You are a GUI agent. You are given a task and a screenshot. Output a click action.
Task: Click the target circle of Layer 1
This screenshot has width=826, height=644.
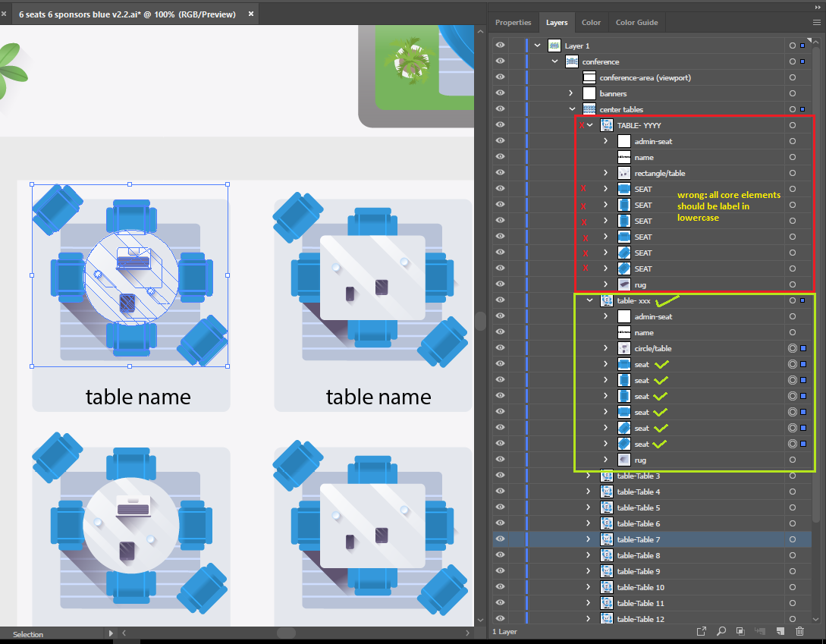click(x=792, y=46)
